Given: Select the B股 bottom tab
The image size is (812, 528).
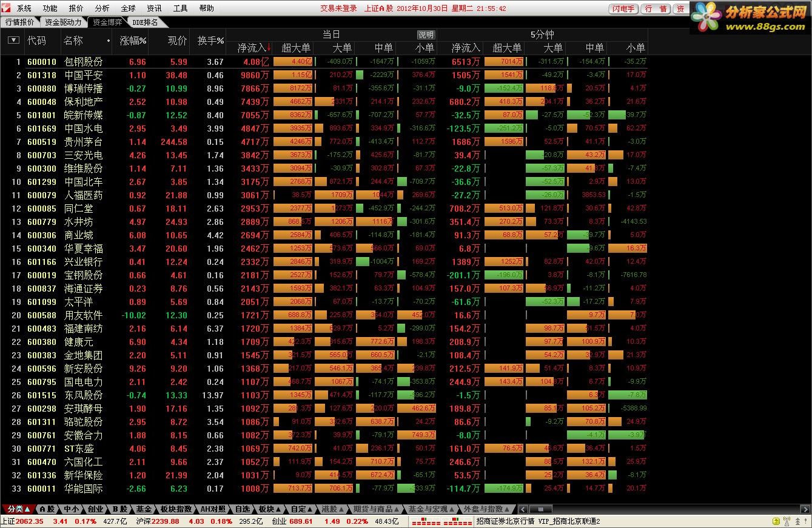Looking at the screenshot, I should (x=119, y=509).
